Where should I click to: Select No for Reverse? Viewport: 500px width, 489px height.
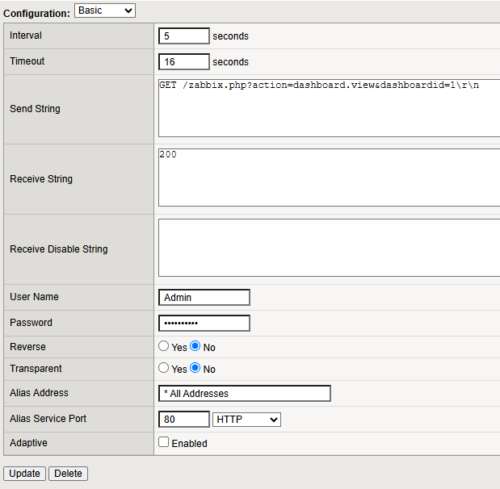point(195,346)
